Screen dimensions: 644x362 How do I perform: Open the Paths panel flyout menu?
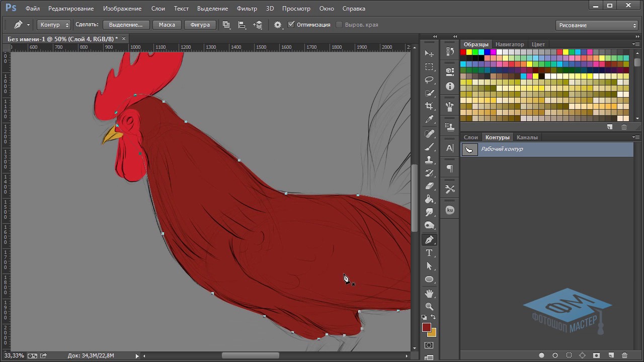point(636,137)
